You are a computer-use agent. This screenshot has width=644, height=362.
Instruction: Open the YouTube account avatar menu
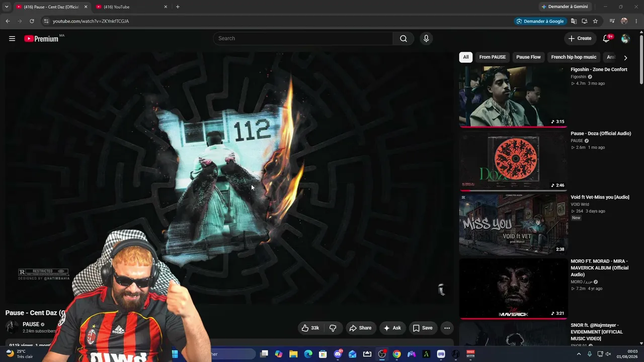pos(625,39)
